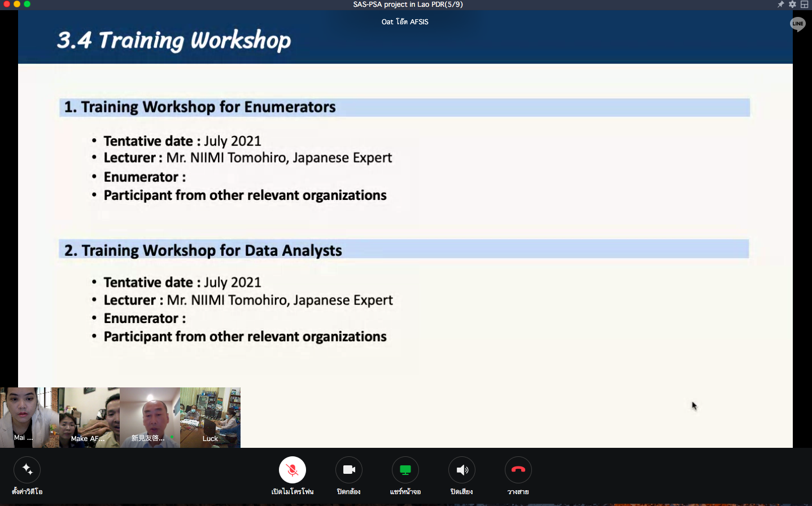Hang up with the red phone button
Image resolution: width=812 pixels, height=506 pixels.
click(x=518, y=470)
